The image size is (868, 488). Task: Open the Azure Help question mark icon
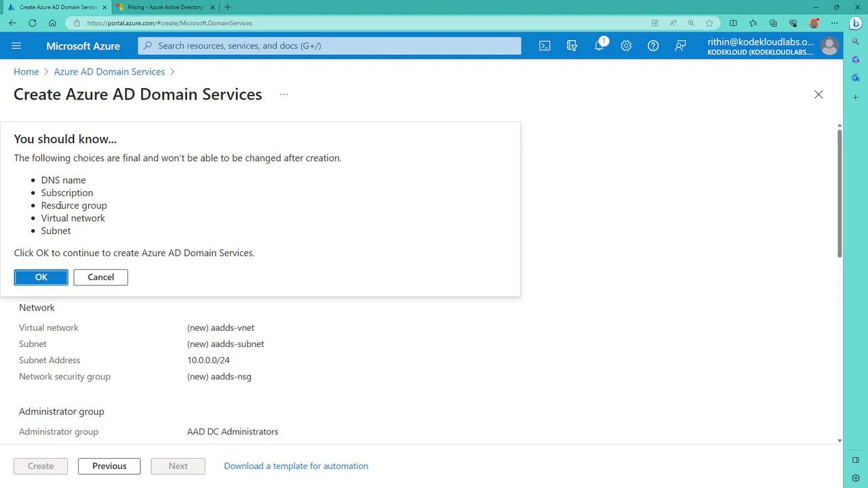click(653, 45)
